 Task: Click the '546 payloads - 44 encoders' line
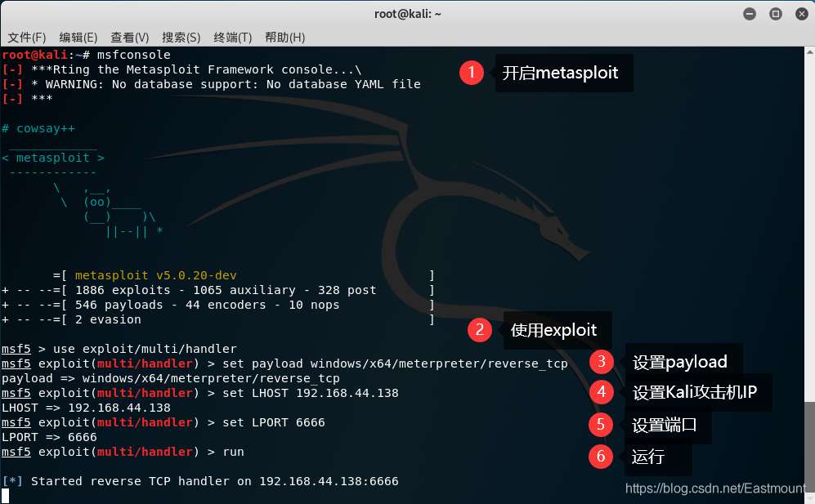[x=217, y=305]
